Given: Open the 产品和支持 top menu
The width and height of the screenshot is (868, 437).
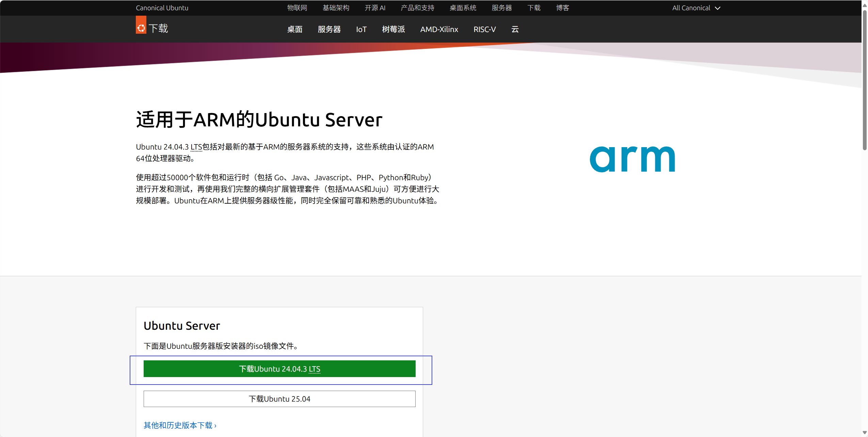Looking at the screenshot, I should (x=417, y=8).
